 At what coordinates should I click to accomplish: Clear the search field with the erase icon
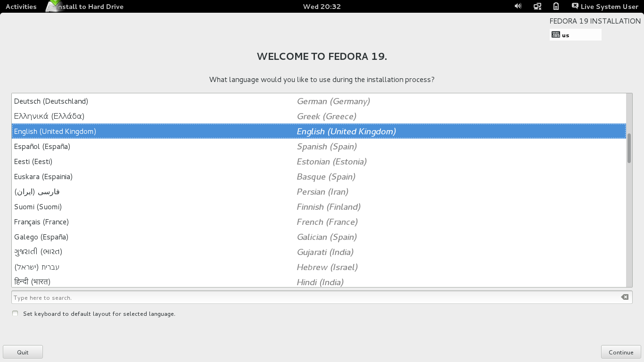[x=625, y=297]
